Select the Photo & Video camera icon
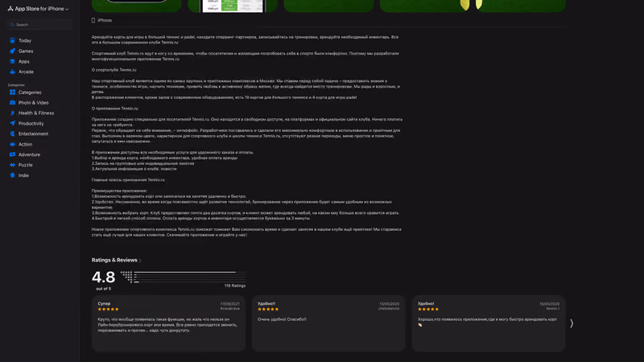This screenshot has height=362, width=644. point(12,103)
